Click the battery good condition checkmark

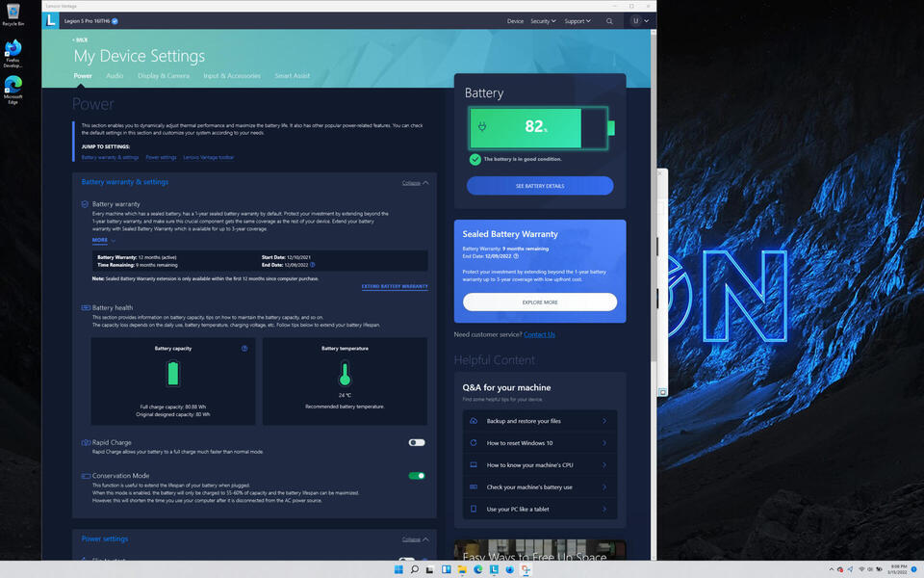click(475, 159)
